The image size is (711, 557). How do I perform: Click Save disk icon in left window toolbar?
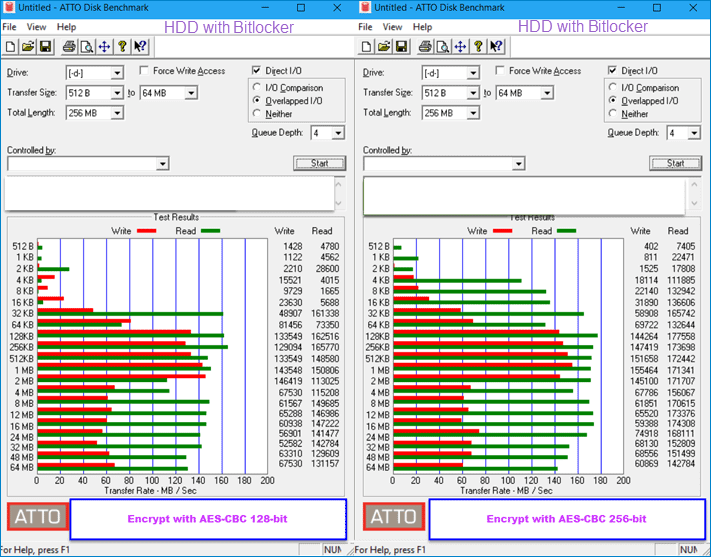pos(44,46)
